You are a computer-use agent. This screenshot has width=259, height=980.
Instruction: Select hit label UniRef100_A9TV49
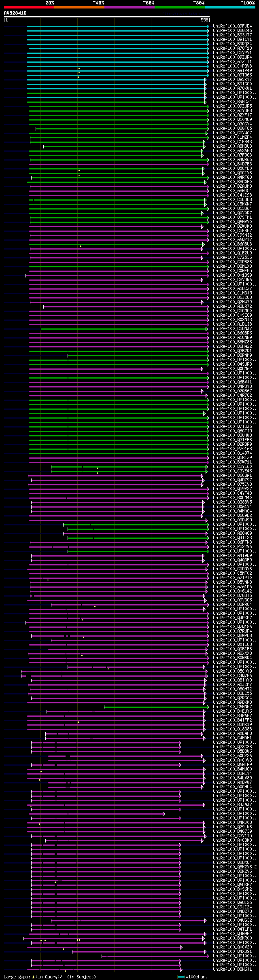tap(232, 70)
